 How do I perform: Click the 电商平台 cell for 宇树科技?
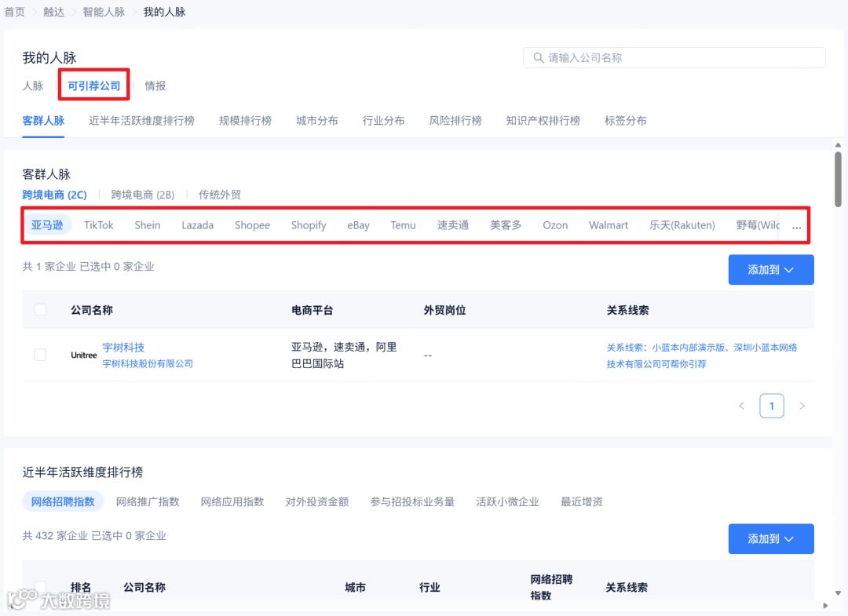344,355
